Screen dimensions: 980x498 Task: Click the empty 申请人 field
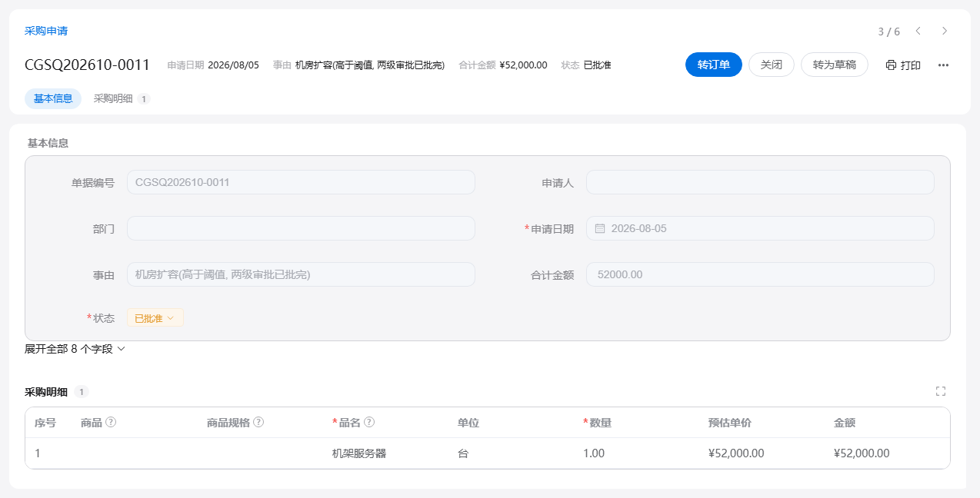click(760, 182)
